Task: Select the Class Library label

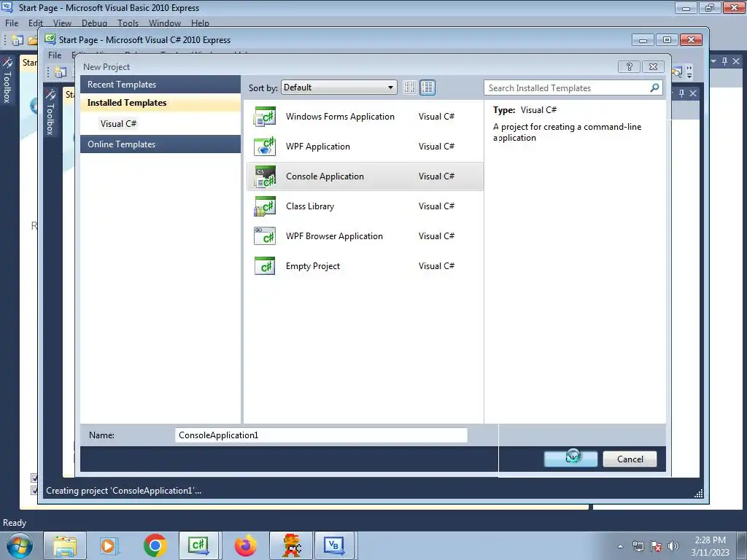Action: pos(310,206)
